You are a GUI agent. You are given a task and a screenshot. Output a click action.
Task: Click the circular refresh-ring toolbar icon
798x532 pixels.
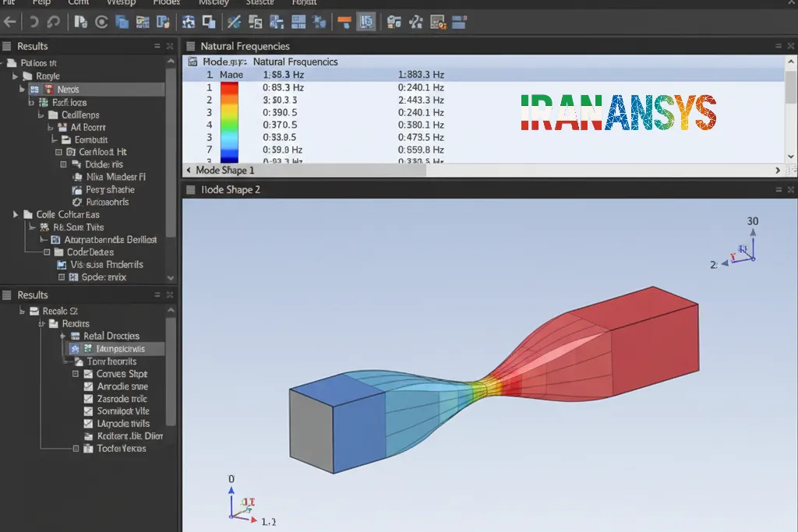point(101,22)
